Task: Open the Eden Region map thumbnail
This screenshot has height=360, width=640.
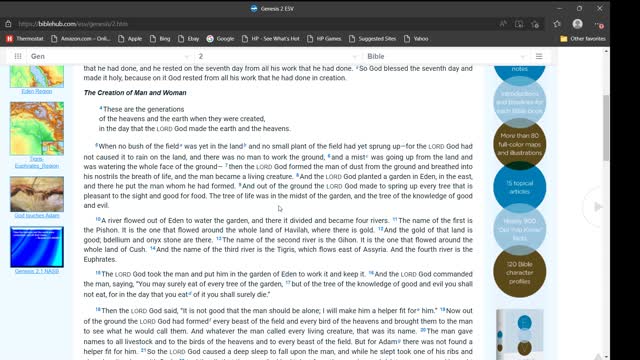Action: click(37, 76)
